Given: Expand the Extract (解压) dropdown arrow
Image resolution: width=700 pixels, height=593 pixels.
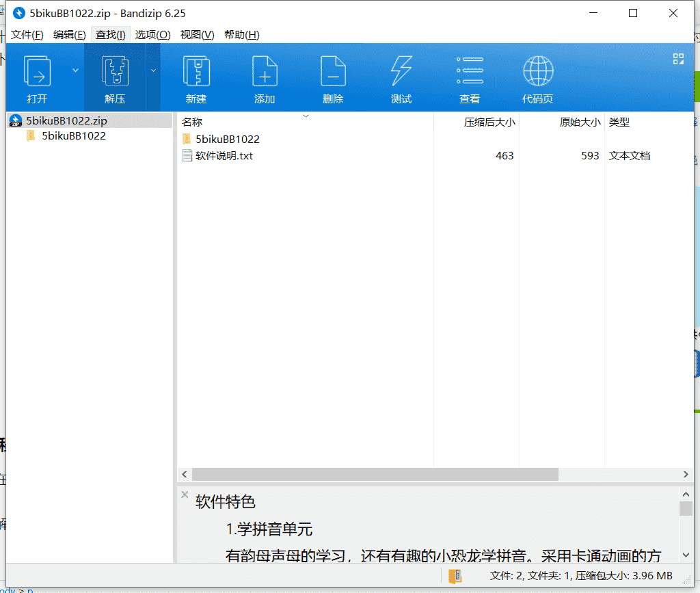Looking at the screenshot, I should [x=153, y=70].
